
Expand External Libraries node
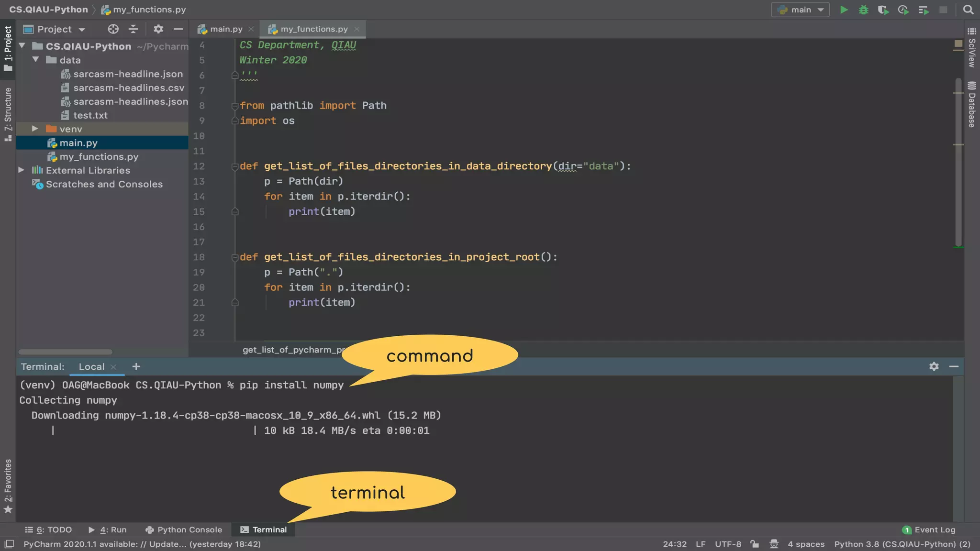coord(22,170)
